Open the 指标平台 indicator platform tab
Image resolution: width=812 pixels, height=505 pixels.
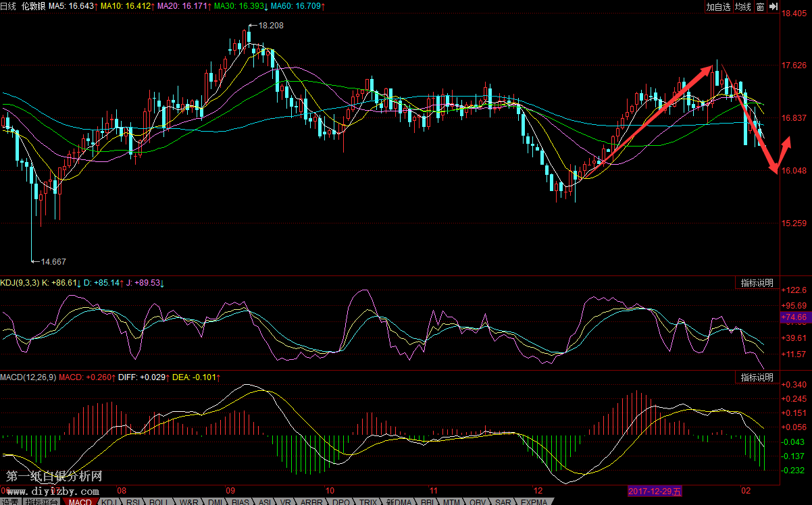coord(41,502)
